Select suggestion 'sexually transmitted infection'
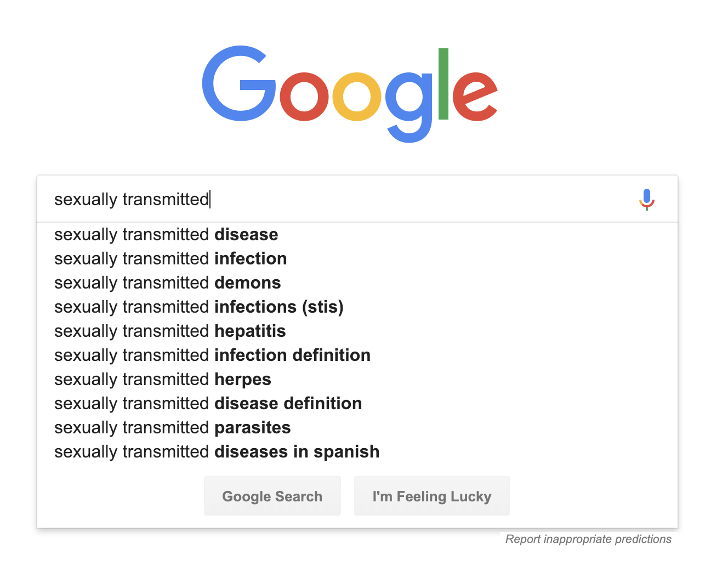Viewport: 728px width, 565px height. click(x=357, y=259)
